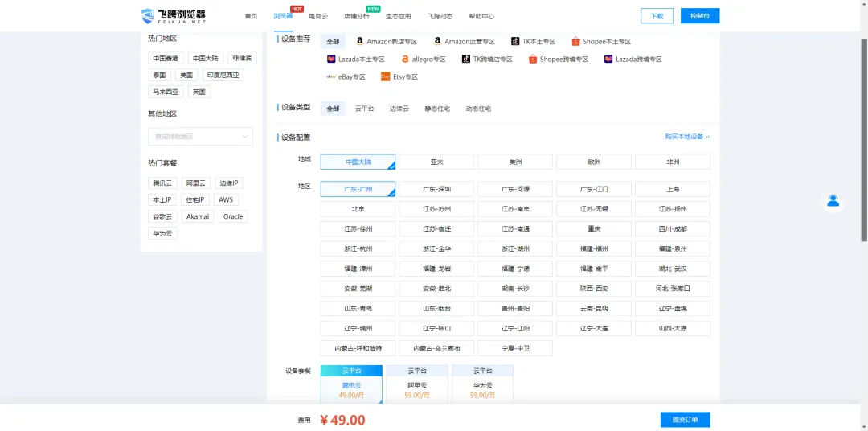Pick the eBay专区 filter
868x431 pixels.
(346, 77)
